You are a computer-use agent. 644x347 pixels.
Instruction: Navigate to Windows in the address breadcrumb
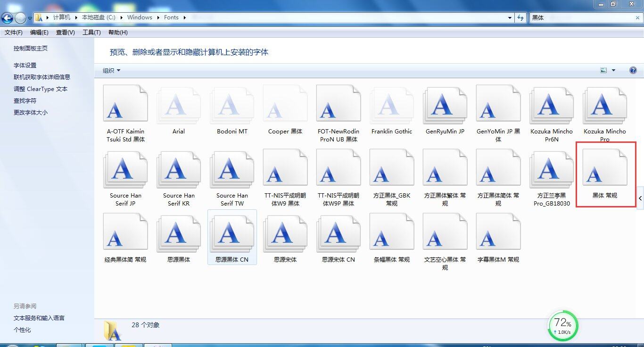click(x=140, y=17)
